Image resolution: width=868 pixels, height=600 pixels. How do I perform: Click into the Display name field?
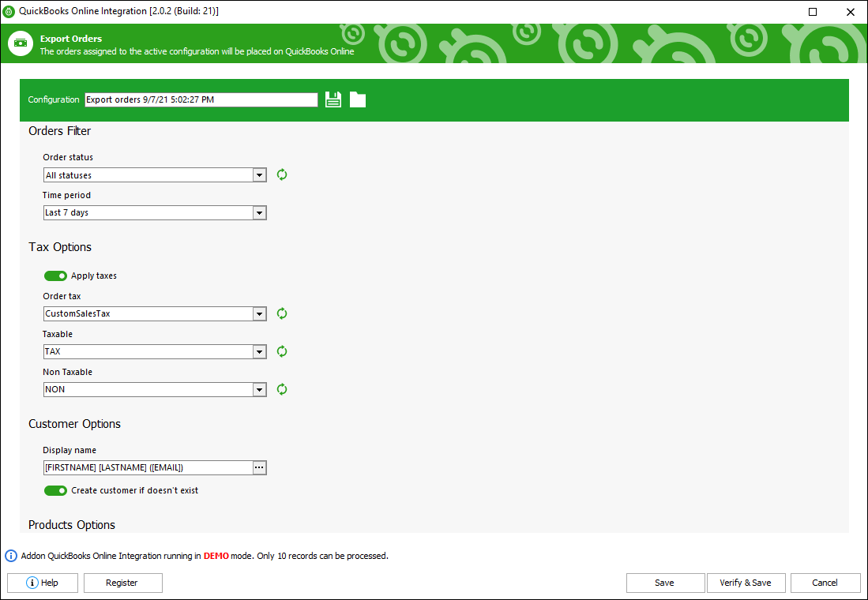(148, 467)
